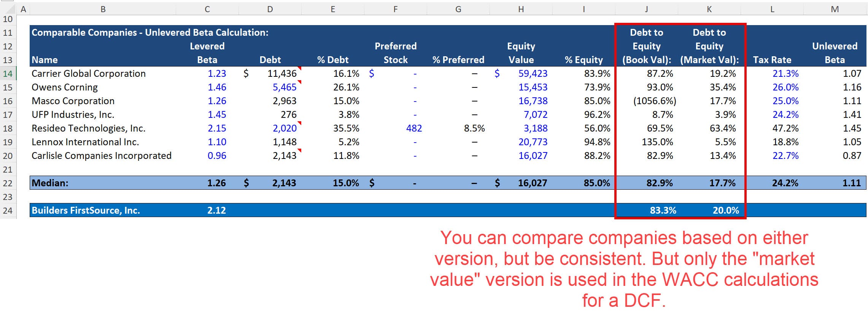Screen dimensions: 868x322
Task: Click book debt-to-equity value 135.0%
Action: click(x=657, y=142)
